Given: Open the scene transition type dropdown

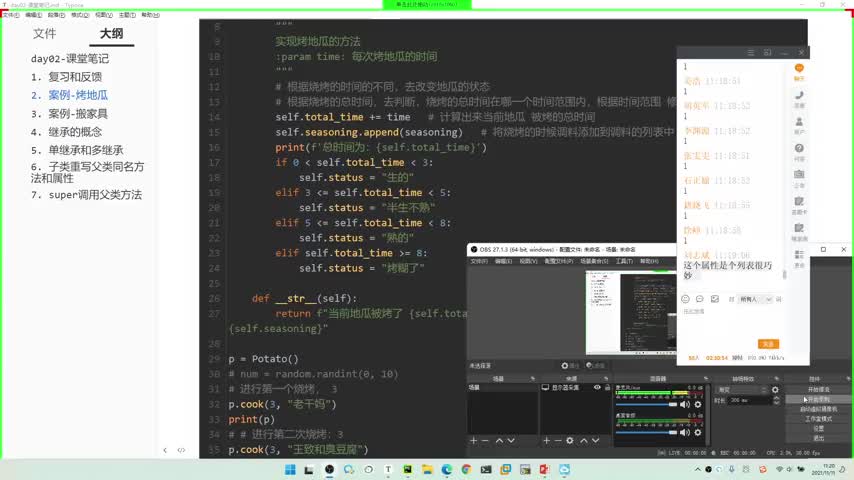Looking at the screenshot, I should pos(742,390).
